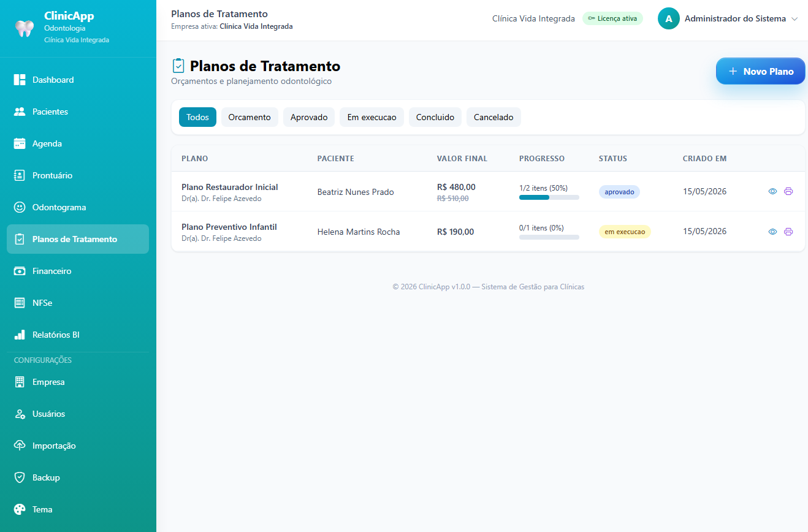This screenshot has width=808, height=532.
Task: Click progress bar showing 1/2 itens (50%)
Action: 549,197
